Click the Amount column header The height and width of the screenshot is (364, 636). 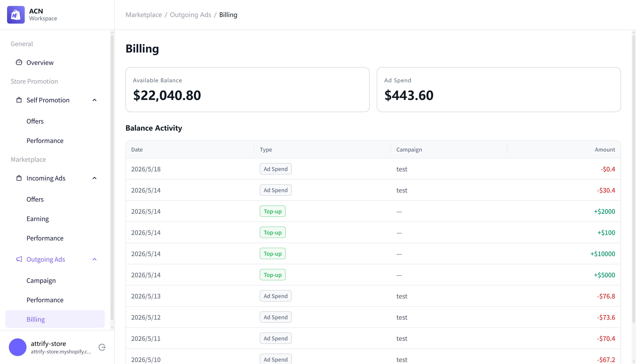(605, 150)
